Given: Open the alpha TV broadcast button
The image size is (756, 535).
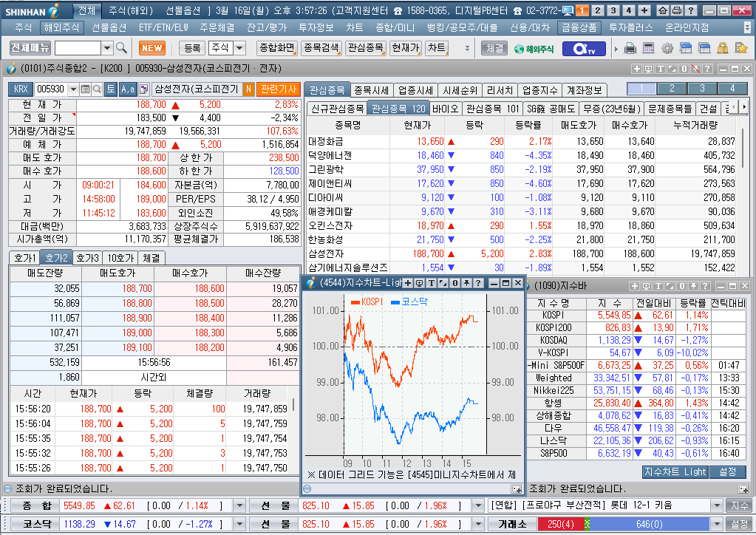Looking at the screenshot, I should click(583, 49).
